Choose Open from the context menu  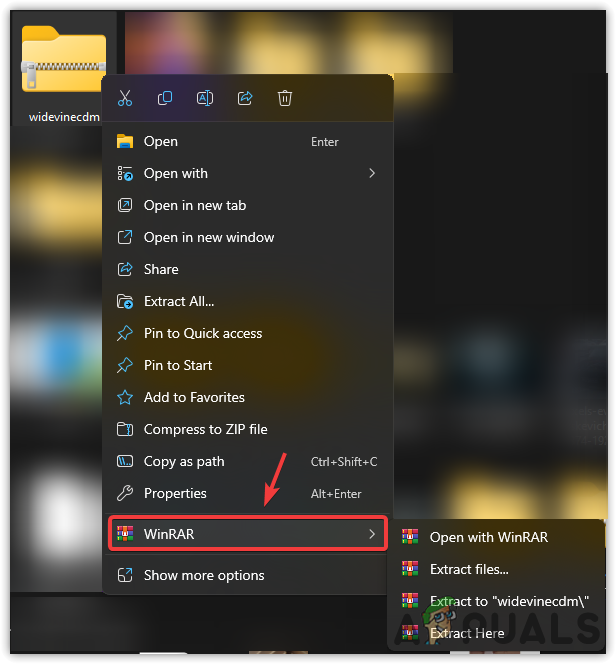pos(248,141)
